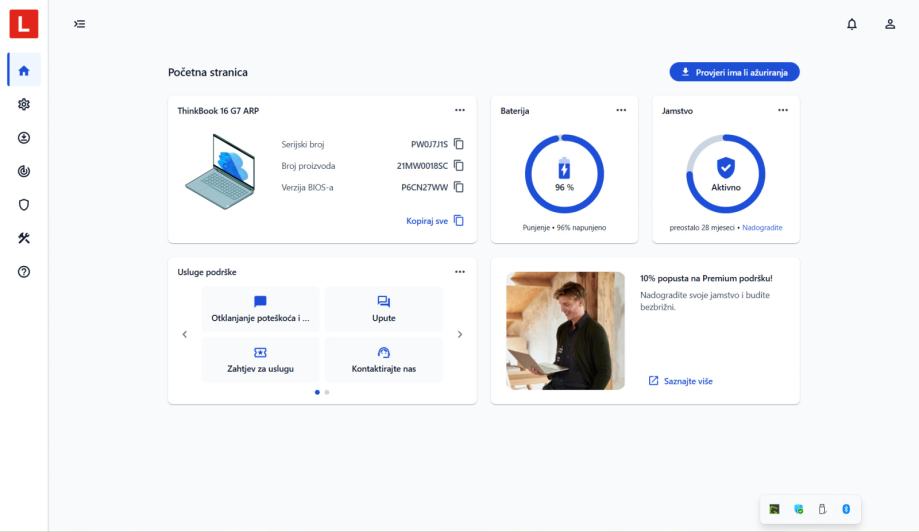Click product number text 21MW0018SC
The width and height of the screenshot is (919, 532).
click(422, 166)
